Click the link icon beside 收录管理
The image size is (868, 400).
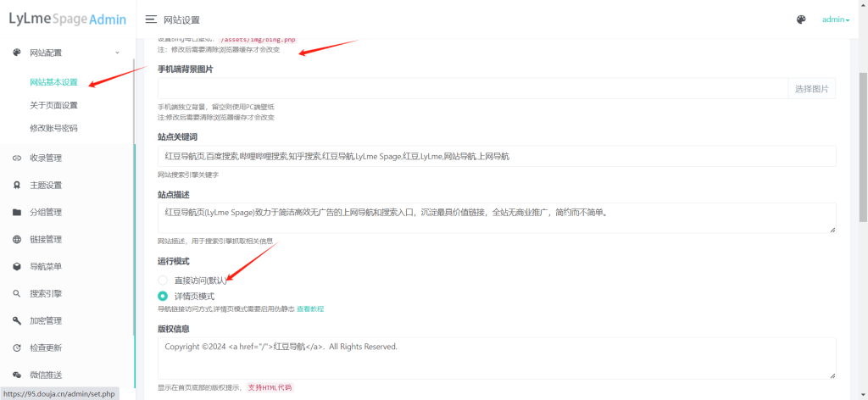[17, 158]
